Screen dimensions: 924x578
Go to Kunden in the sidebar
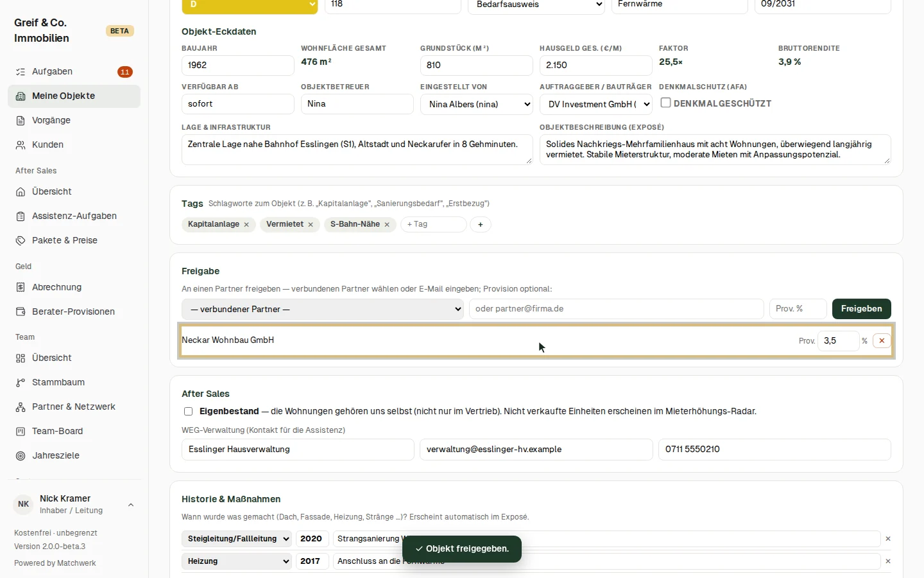pyautogui.click(x=74, y=145)
